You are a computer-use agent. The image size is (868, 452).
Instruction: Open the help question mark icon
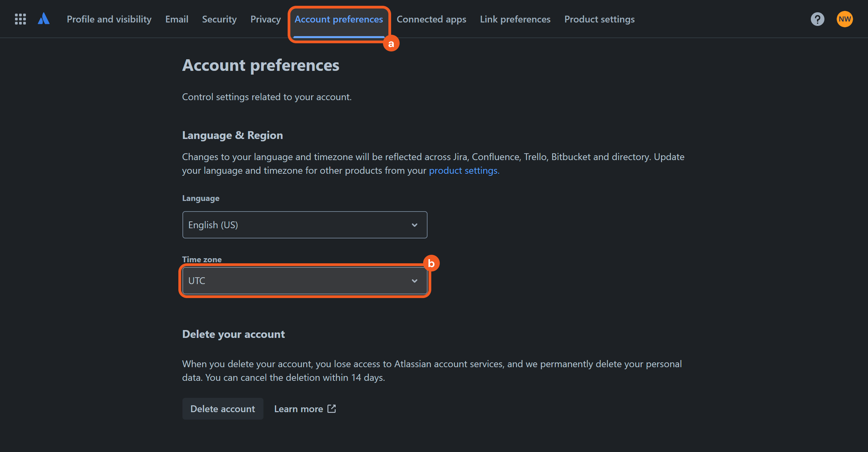click(817, 19)
